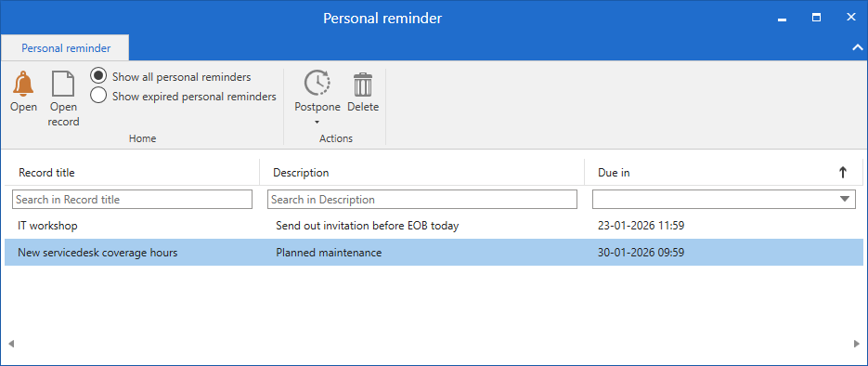
Task: Click the Planned maintenance description cell
Action: pyautogui.click(x=329, y=253)
